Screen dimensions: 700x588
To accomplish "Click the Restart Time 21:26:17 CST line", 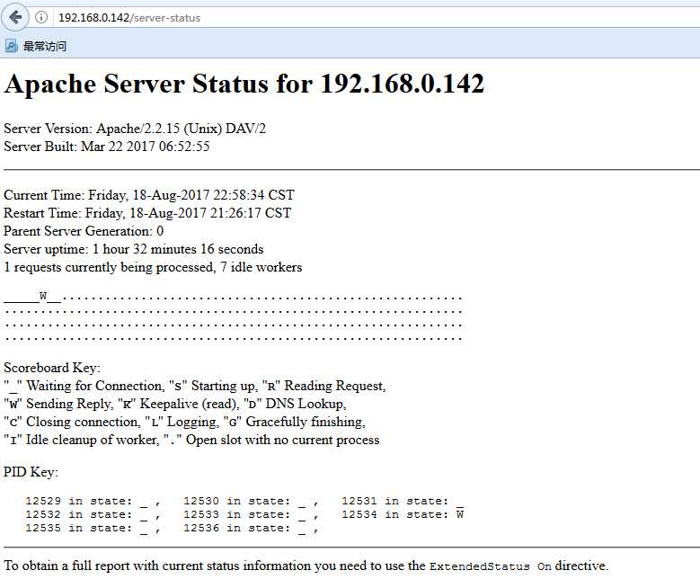I will [x=147, y=213].
